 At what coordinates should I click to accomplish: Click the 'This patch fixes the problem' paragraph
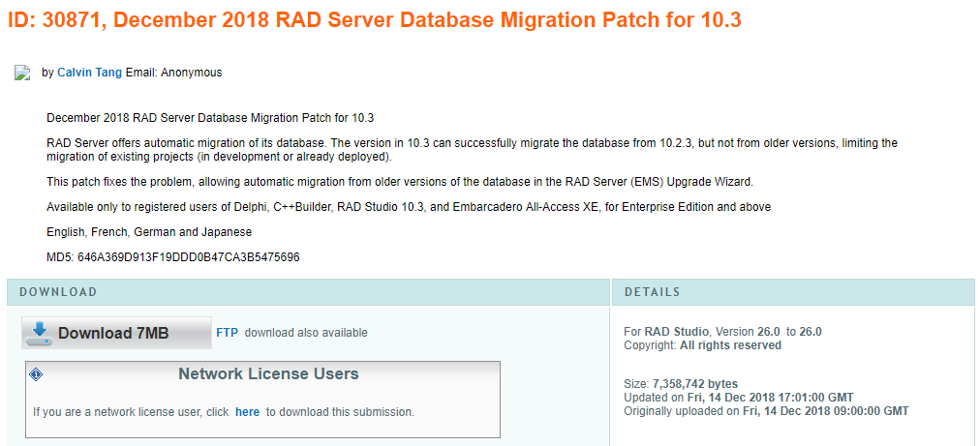click(x=401, y=183)
